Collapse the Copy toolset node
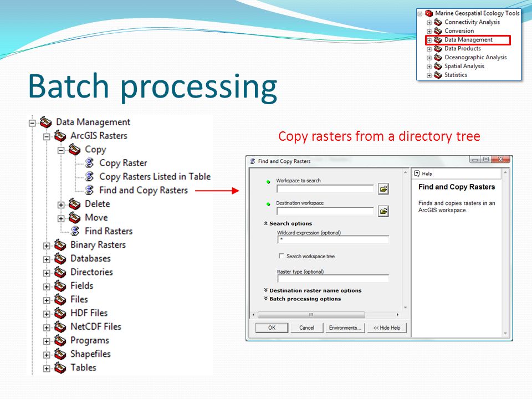 click(61, 150)
